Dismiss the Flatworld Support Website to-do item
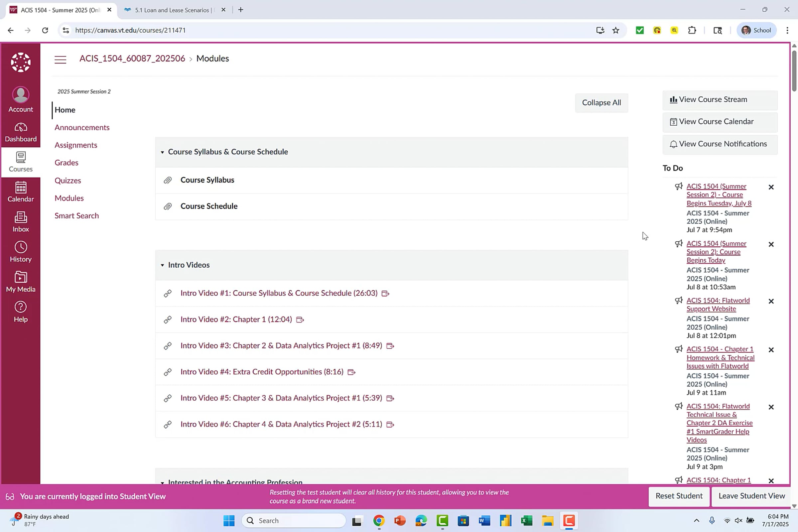 click(771, 301)
